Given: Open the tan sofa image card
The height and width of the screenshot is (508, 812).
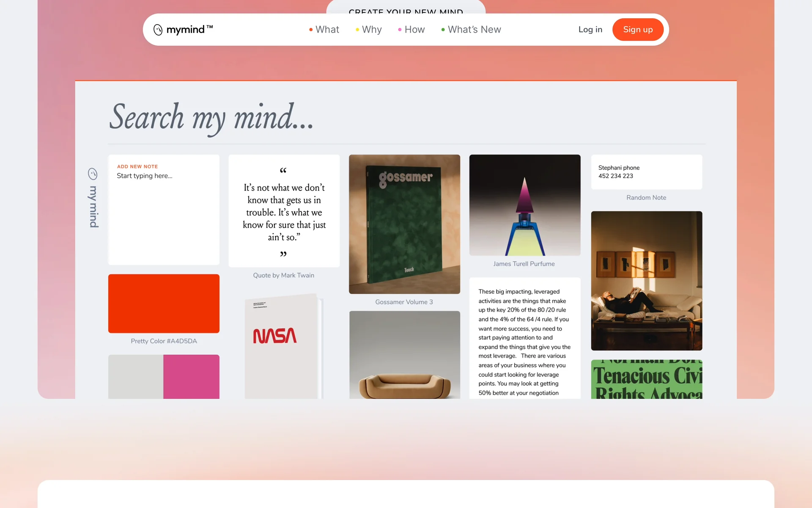Looking at the screenshot, I should [404, 355].
